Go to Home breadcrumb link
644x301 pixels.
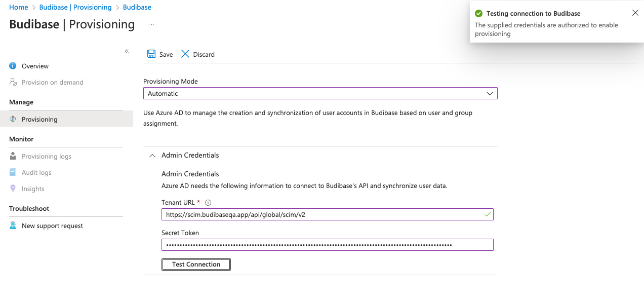pos(19,7)
